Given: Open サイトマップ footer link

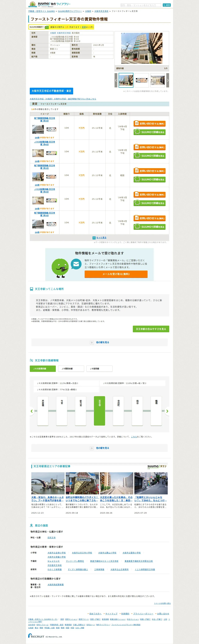Looking at the screenshot, I should [111, 614].
